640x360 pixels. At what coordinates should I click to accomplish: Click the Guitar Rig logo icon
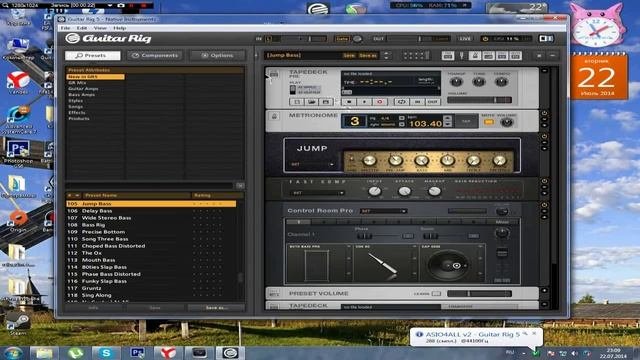click(x=72, y=38)
